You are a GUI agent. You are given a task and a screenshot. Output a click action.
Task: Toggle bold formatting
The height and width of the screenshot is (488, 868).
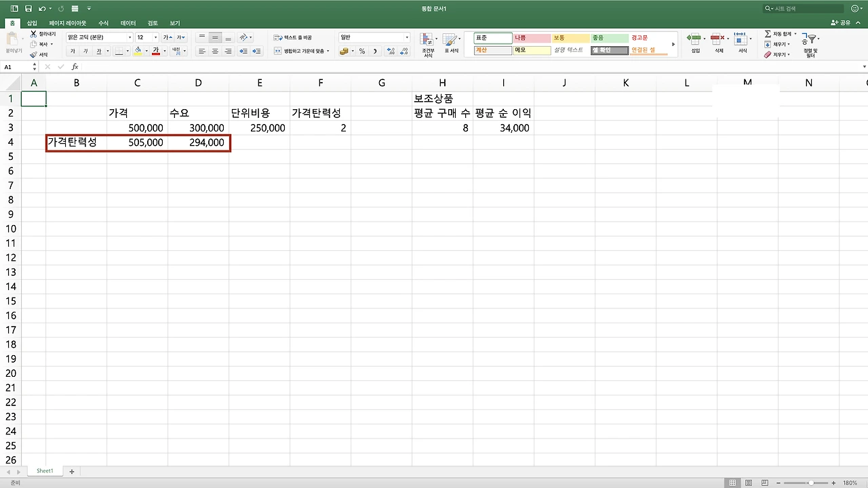[x=73, y=51]
